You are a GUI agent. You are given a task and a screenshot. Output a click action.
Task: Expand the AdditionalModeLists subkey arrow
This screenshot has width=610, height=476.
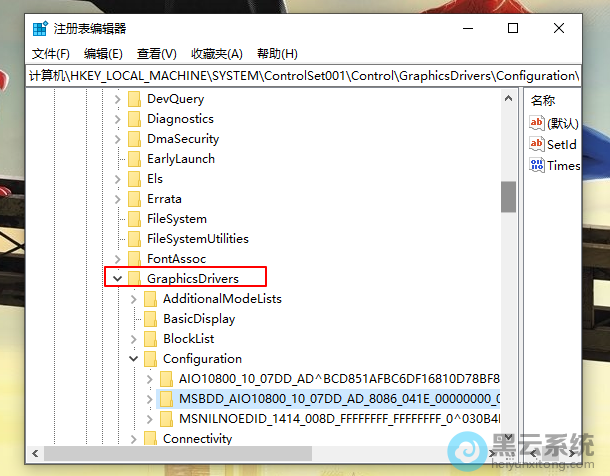tap(133, 299)
